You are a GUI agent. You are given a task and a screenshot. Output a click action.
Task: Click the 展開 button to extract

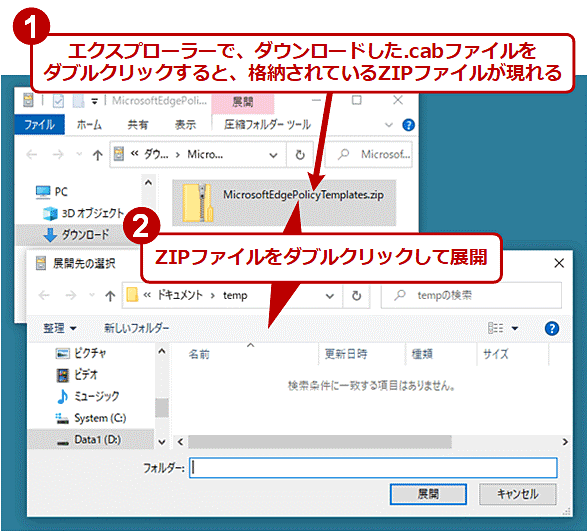(x=428, y=494)
